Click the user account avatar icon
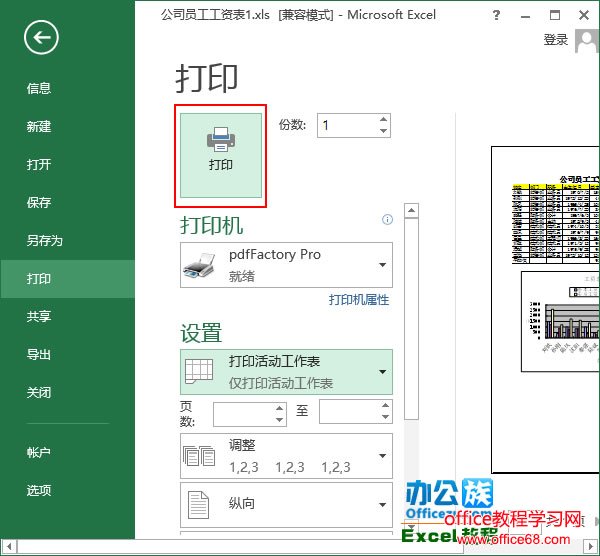Viewport: 600px width, 556px height. (x=584, y=41)
